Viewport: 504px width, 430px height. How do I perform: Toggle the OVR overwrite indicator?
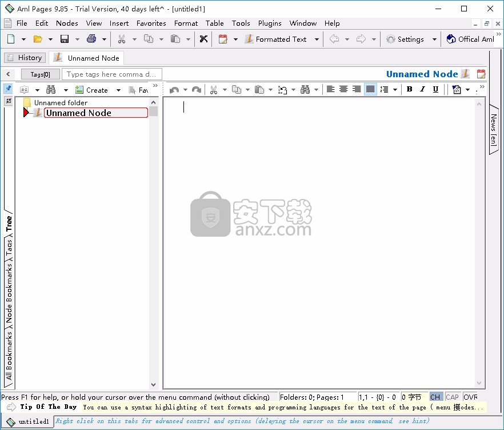tap(470, 397)
